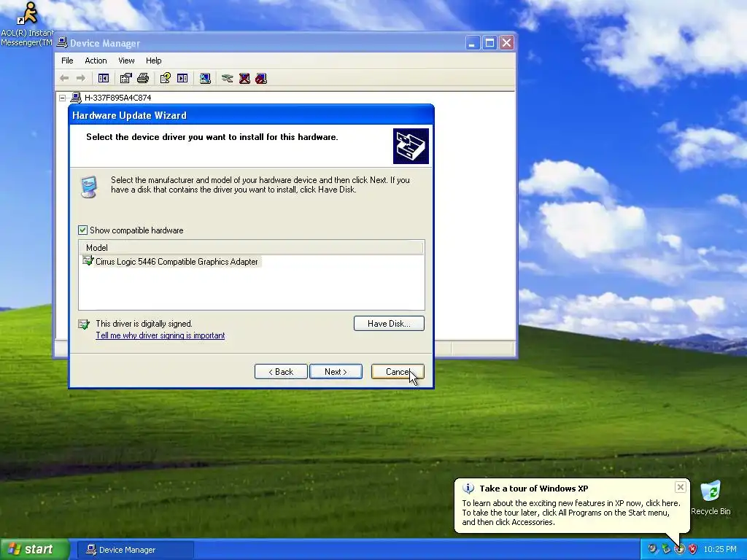The image size is (747, 560).
Task: Click Take a tour of Windows XP balloon text
Action: point(533,488)
